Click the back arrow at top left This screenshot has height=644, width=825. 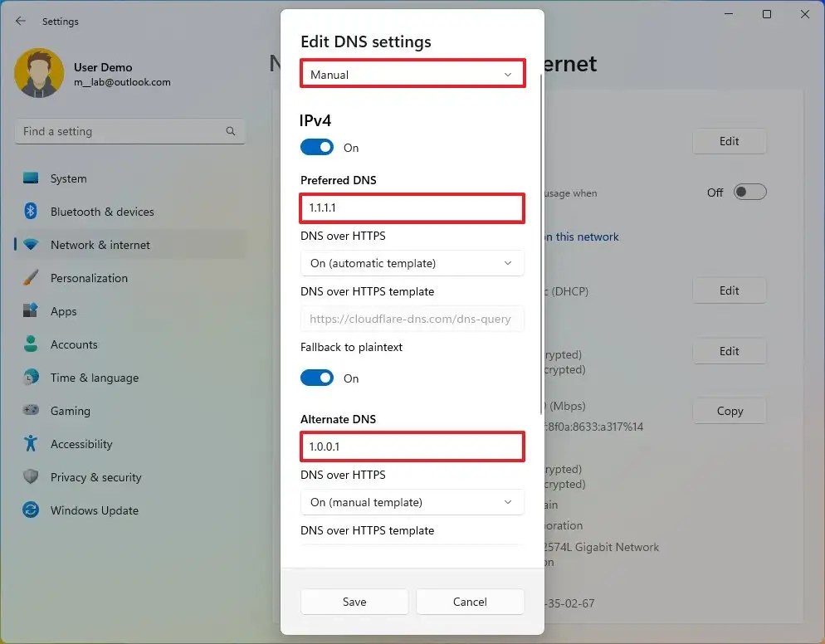tap(19, 21)
